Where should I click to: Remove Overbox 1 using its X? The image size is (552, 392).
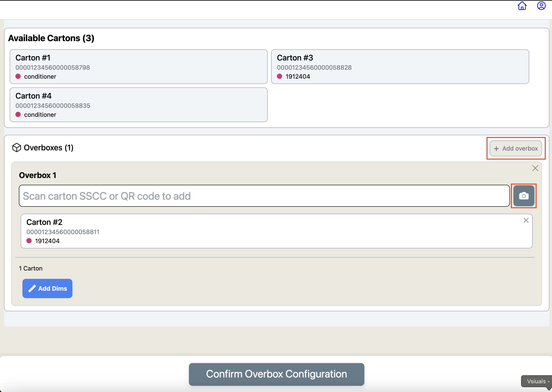click(535, 168)
